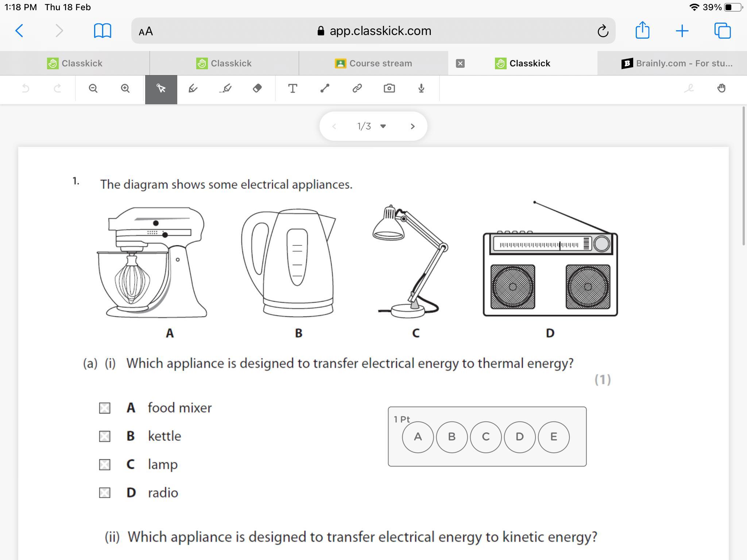Raise hand for teacher help
This screenshot has width=747, height=560.
coord(721,89)
